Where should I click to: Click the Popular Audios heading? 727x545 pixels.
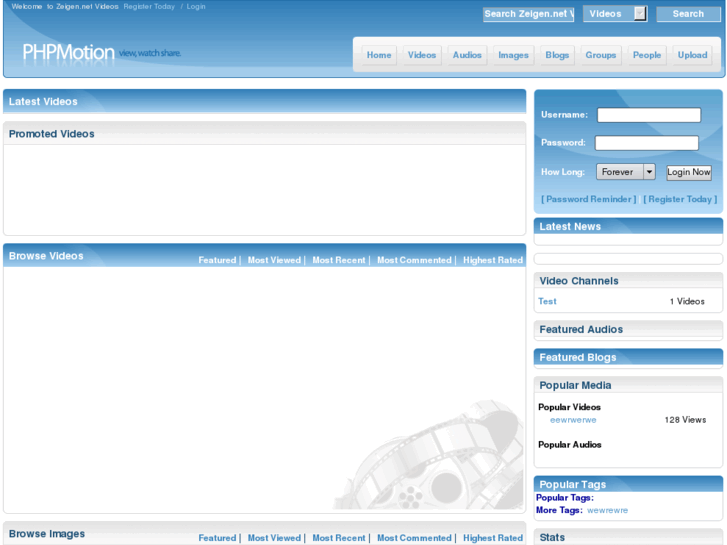pos(569,445)
